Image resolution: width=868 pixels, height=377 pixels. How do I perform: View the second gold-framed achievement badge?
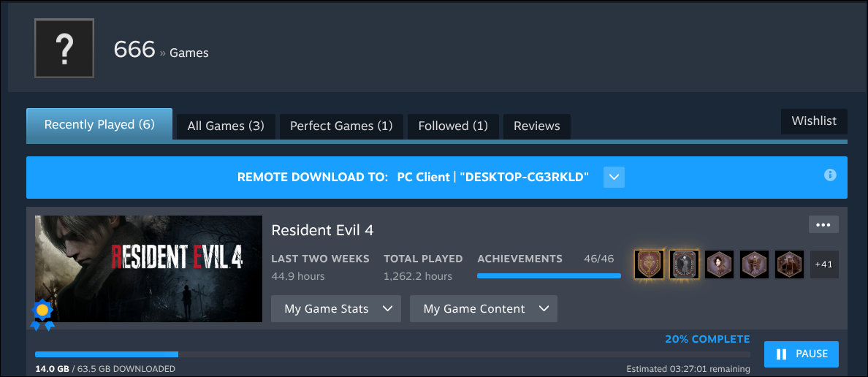(x=684, y=264)
